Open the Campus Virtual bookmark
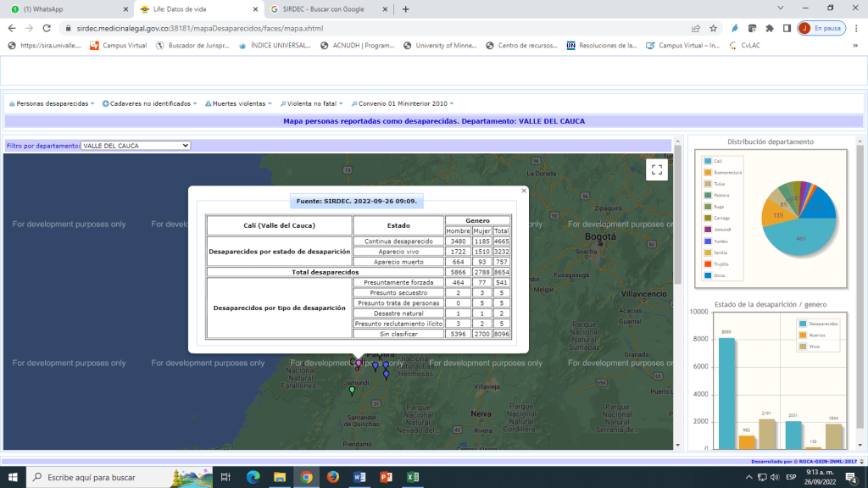 118,45
